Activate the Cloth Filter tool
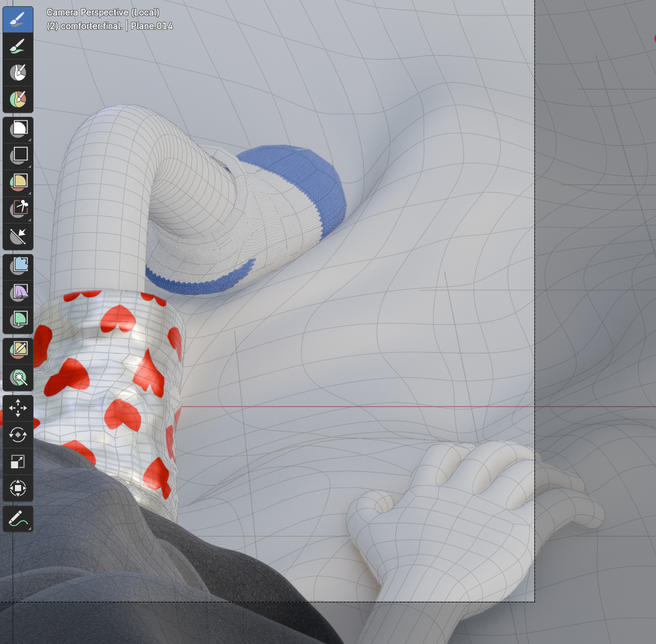This screenshot has height=644, width=656. 18,293
